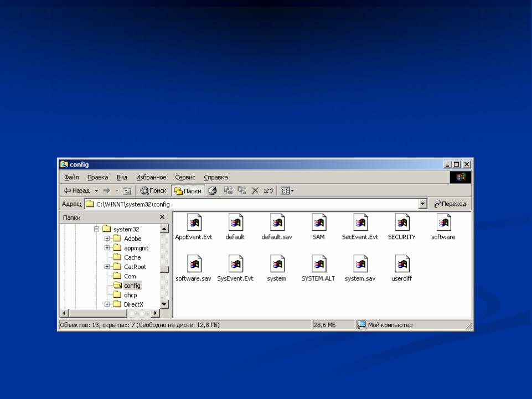
Task: Expand the DirectX folder node
Action: pyautogui.click(x=107, y=304)
